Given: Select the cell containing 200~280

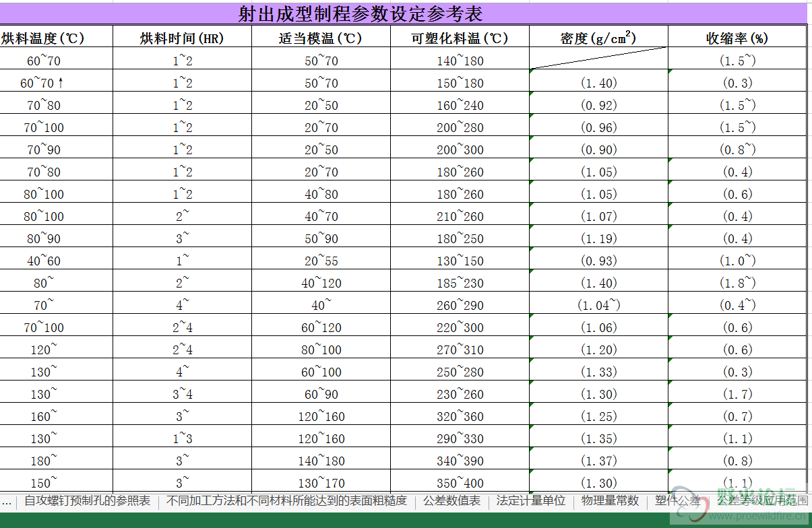Looking at the screenshot, I should click(x=460, y=125).
